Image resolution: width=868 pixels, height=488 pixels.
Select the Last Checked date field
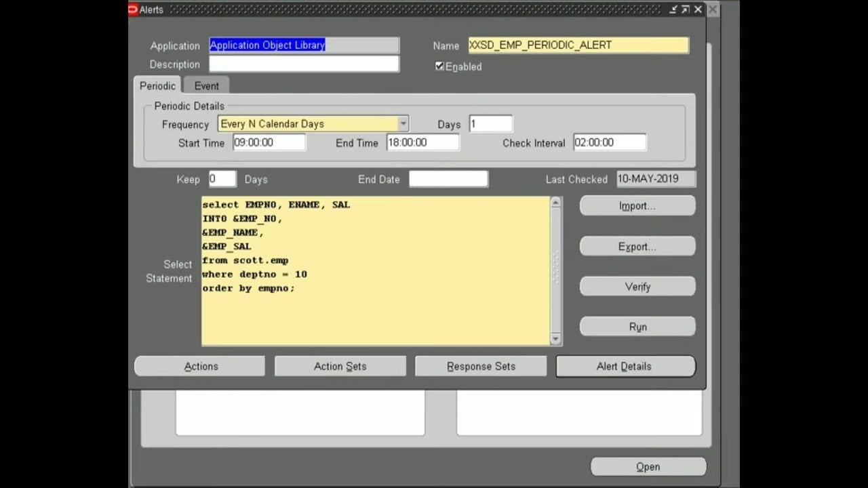click(x=656, y=179)
